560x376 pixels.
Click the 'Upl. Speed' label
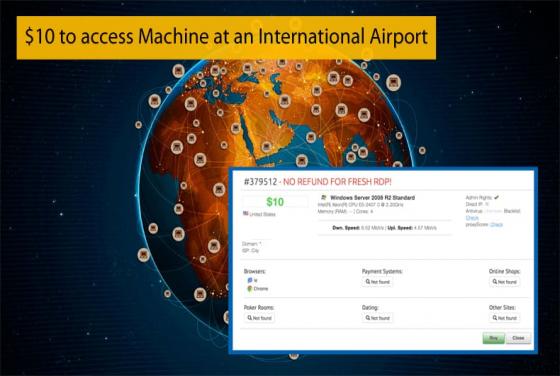400,227
